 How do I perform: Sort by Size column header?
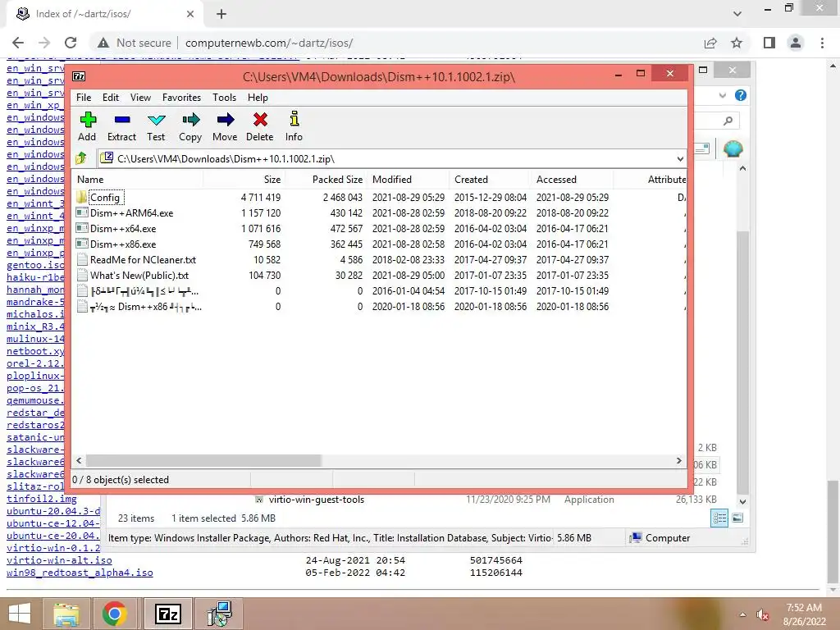click(244, 180)
